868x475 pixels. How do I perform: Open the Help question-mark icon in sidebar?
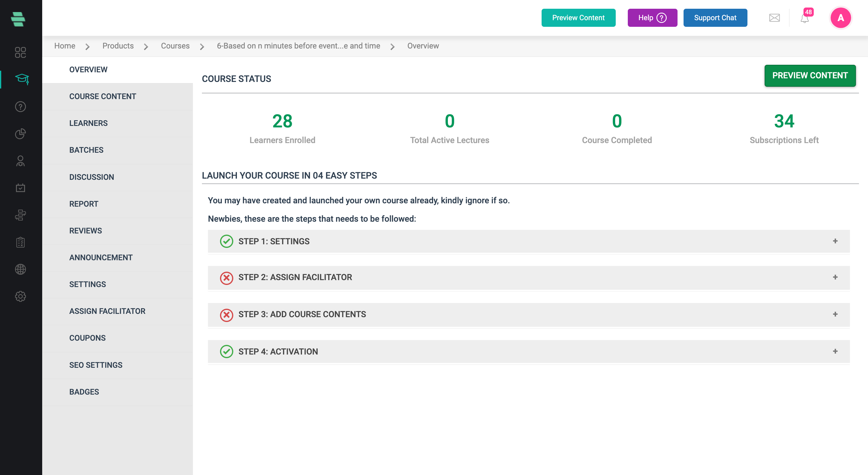coord(20,106)
